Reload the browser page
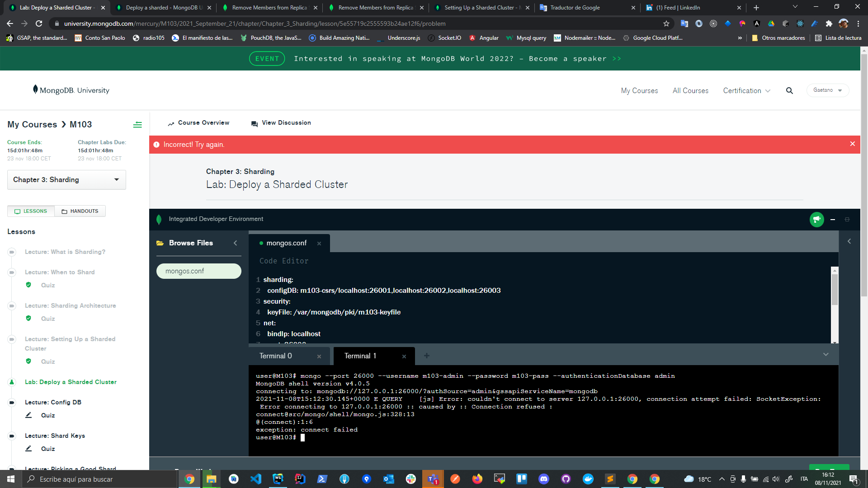868x488 pixels. point(39,23)
